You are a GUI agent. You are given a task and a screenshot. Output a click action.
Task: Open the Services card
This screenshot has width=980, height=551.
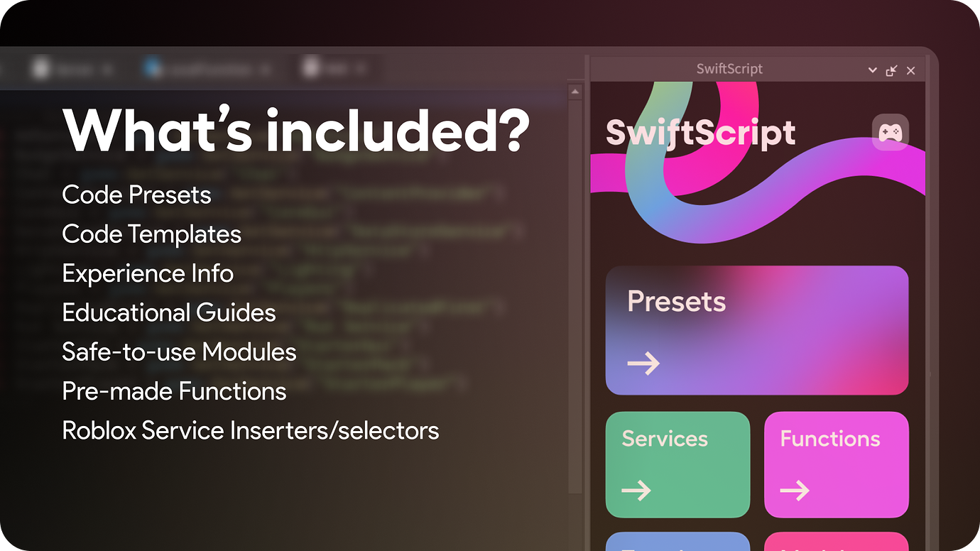(677, 464)
